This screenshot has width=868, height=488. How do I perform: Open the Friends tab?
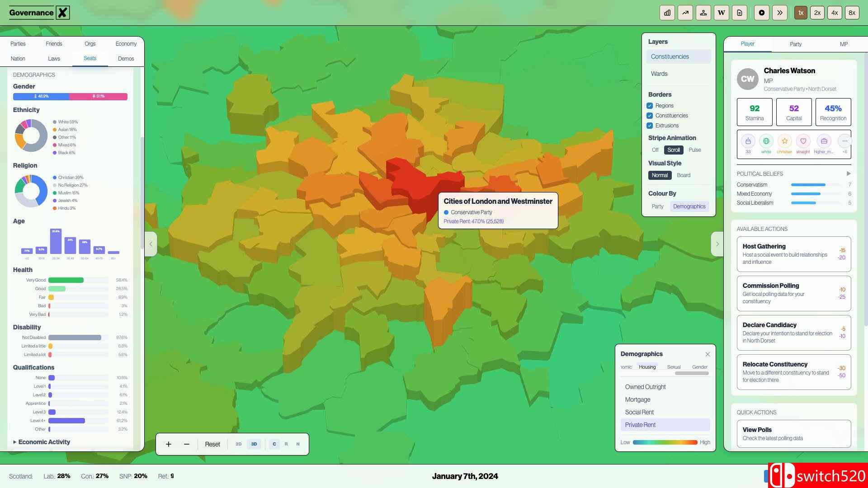[x=54, y=44]
